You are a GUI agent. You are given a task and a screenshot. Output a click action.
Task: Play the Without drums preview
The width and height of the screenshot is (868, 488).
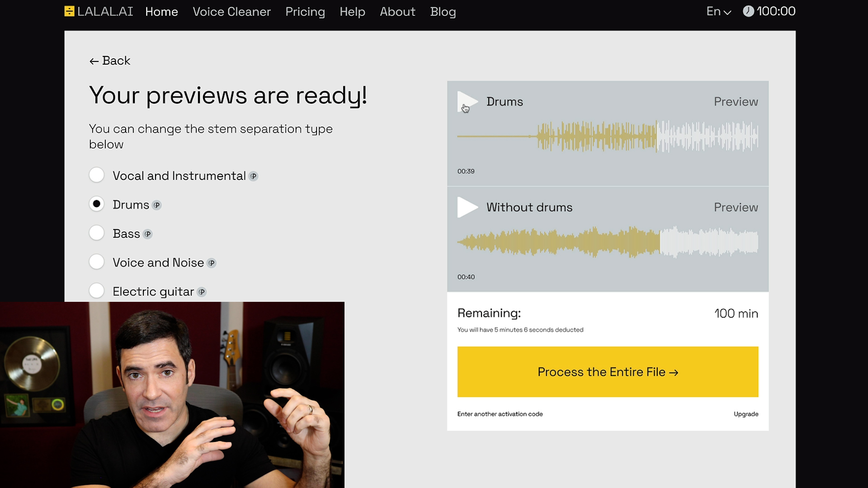click(467, 207)
